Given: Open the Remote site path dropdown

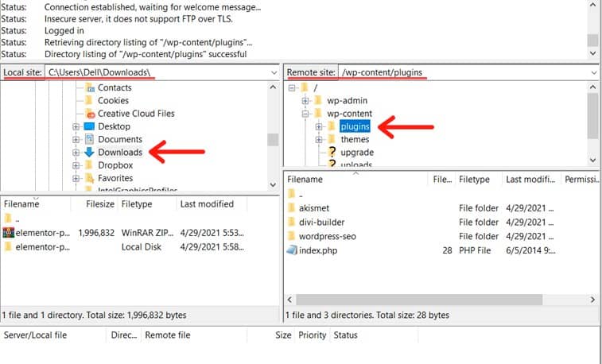Looking at the screenshot, I should (x=594, y=73).
